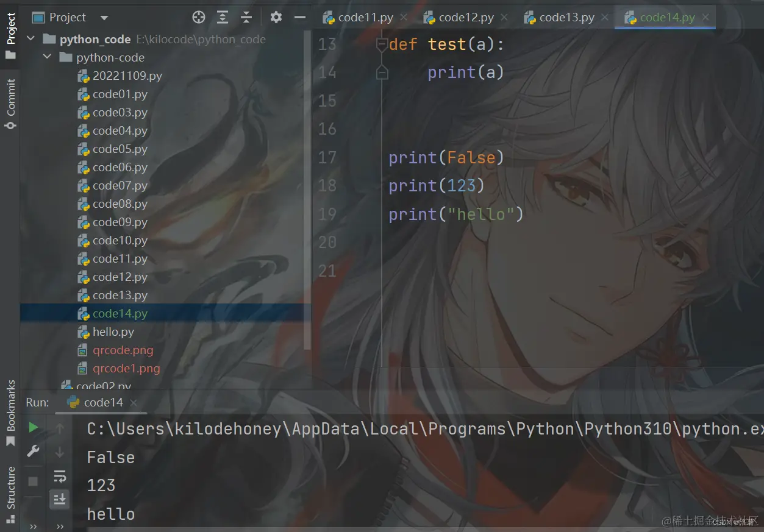The height and width of the screenshot is (532, 764).
Task: Click the "hello" output line in console
Action: pyautogui.click(x=111, y=514)
